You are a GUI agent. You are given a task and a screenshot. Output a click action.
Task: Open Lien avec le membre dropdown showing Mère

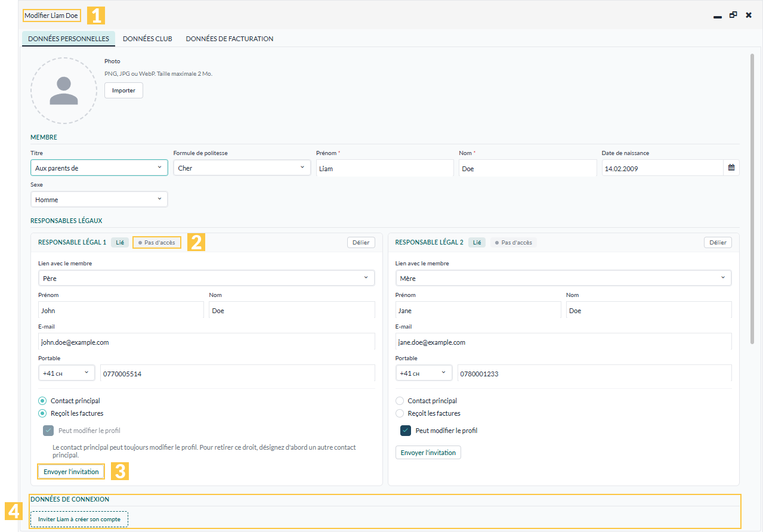coord(563,279)
